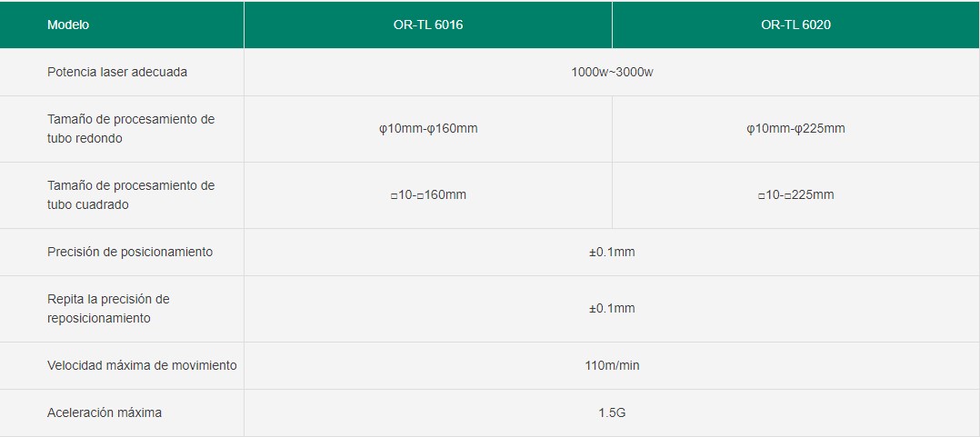
Task: Select the OR-TL 6016 column header
Action: (428, 25)
